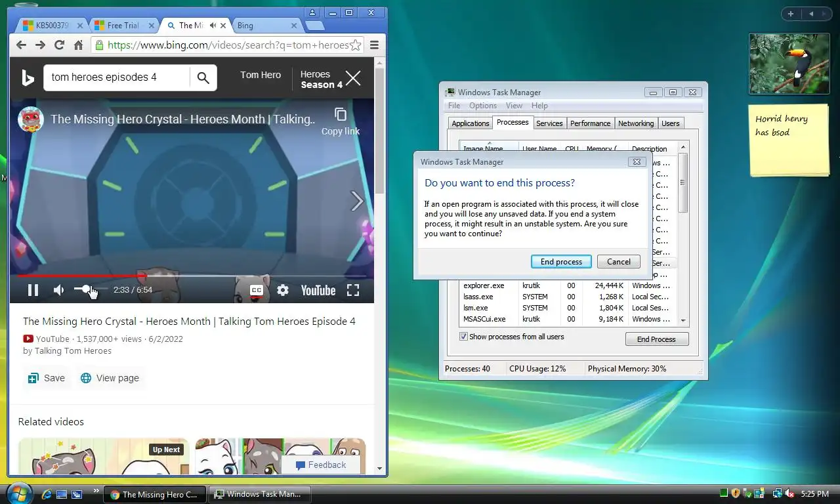Bookmark this page with the star icon
Screen dimensions: 840x504
tap(355, 45)
